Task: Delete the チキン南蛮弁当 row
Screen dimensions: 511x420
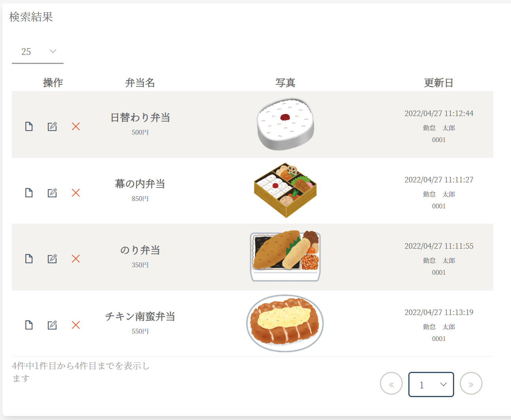Action: [76, 325]
